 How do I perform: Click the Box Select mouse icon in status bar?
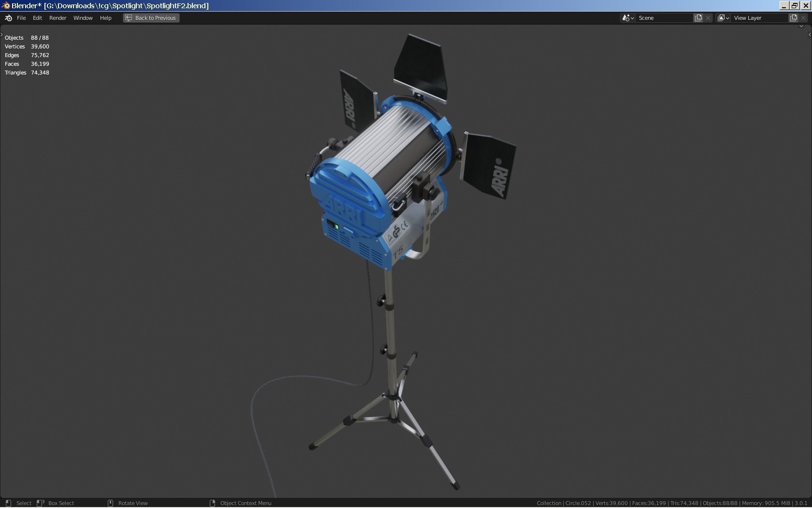[41, 503]
